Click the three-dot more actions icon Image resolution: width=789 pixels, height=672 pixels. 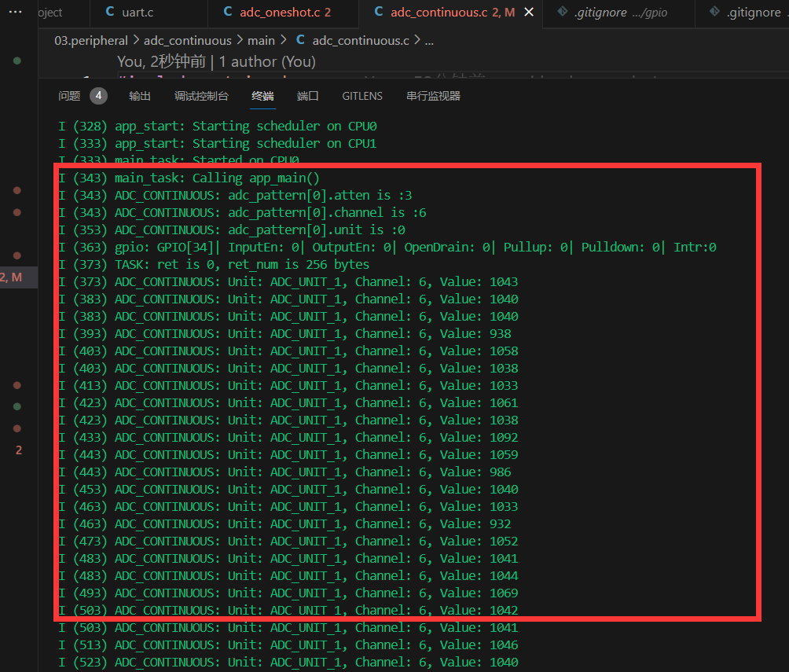15,12
